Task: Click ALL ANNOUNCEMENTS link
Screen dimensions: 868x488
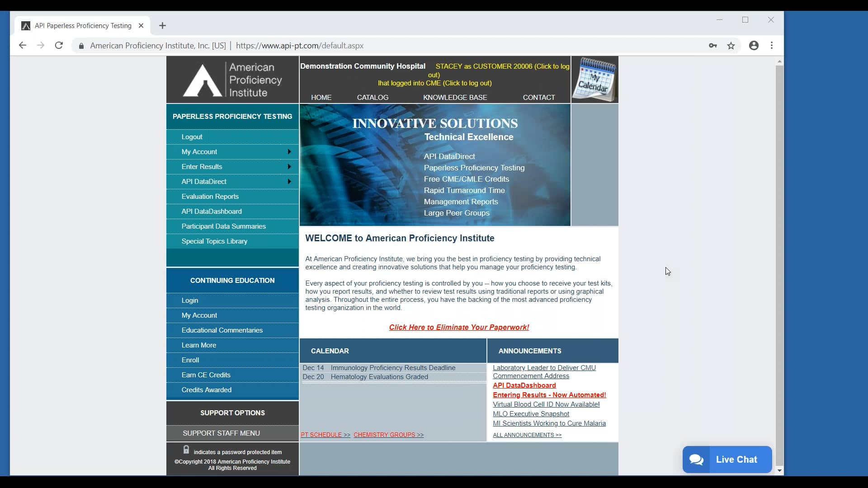Action: (527, 435)
